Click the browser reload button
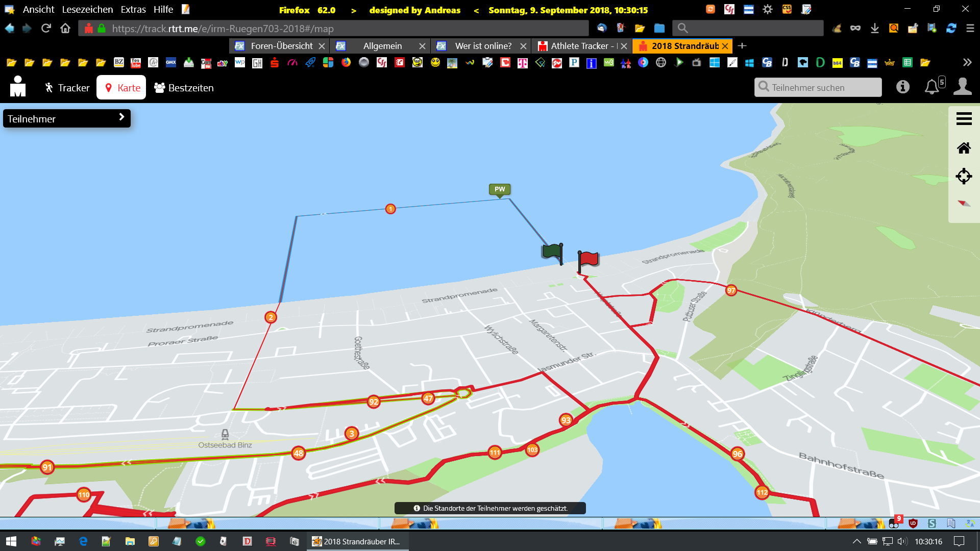 [46, 29]
